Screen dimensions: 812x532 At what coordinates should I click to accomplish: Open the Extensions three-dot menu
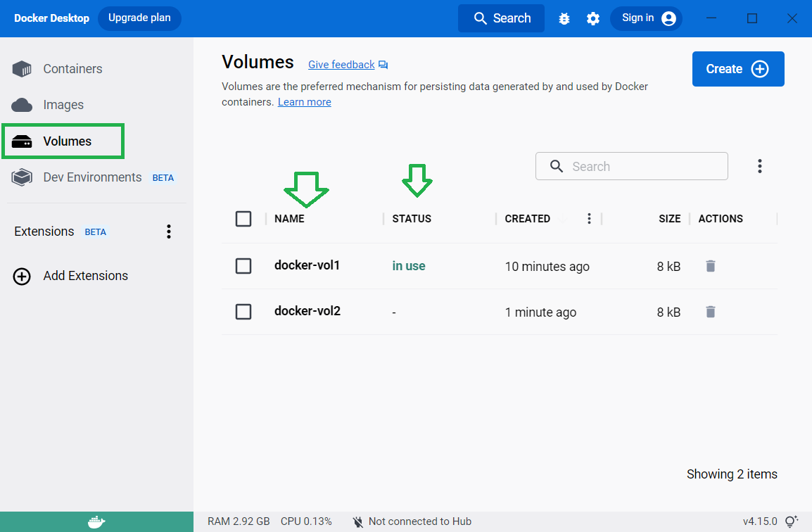pos(169,232)
